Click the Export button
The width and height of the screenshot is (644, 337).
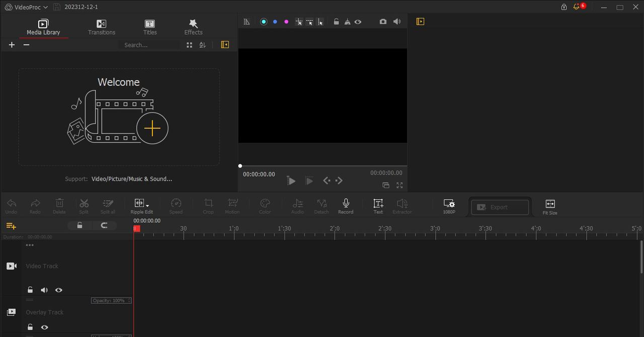pos(500,207)
